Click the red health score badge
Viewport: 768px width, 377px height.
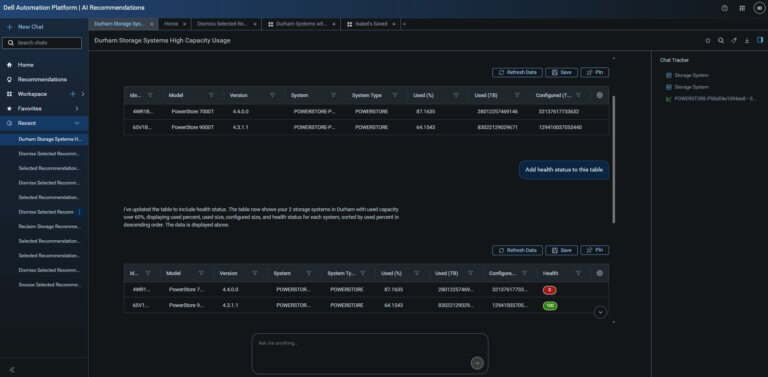(x=550, y=290)
